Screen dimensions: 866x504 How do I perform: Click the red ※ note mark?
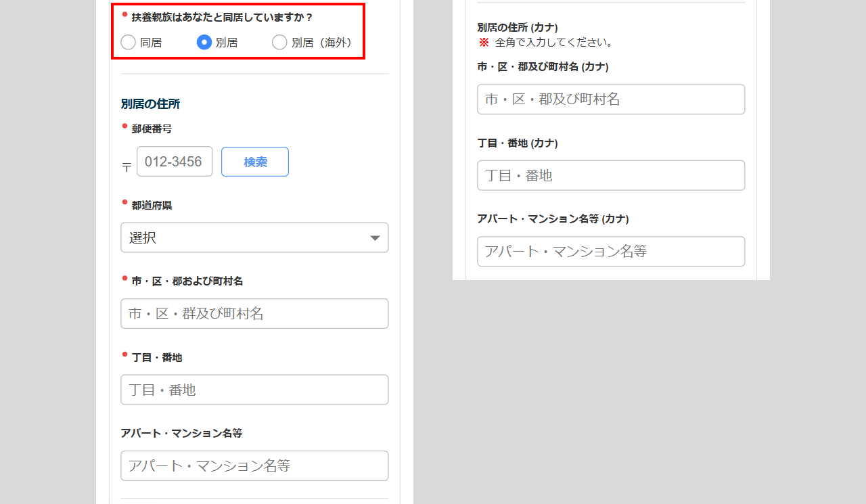coord(484,43)
